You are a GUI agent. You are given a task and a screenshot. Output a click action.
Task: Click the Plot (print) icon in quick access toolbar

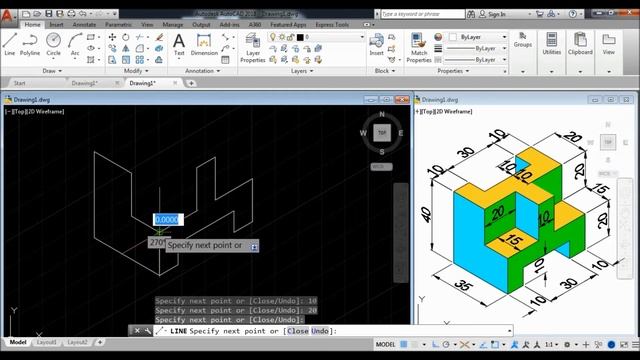[x=71, y=14]
